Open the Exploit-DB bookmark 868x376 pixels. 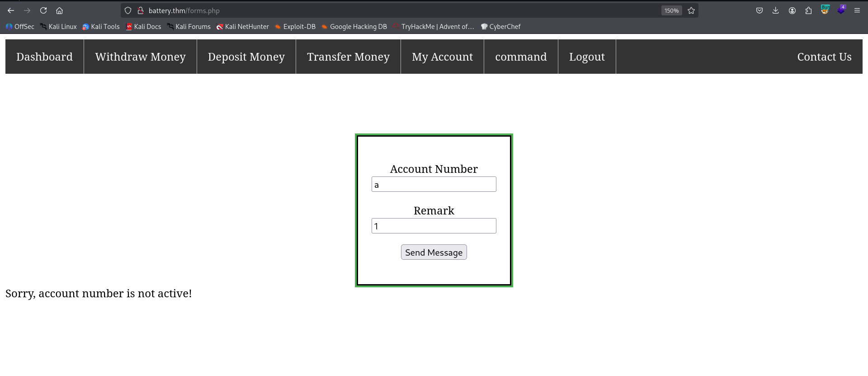tap(295, 27)
